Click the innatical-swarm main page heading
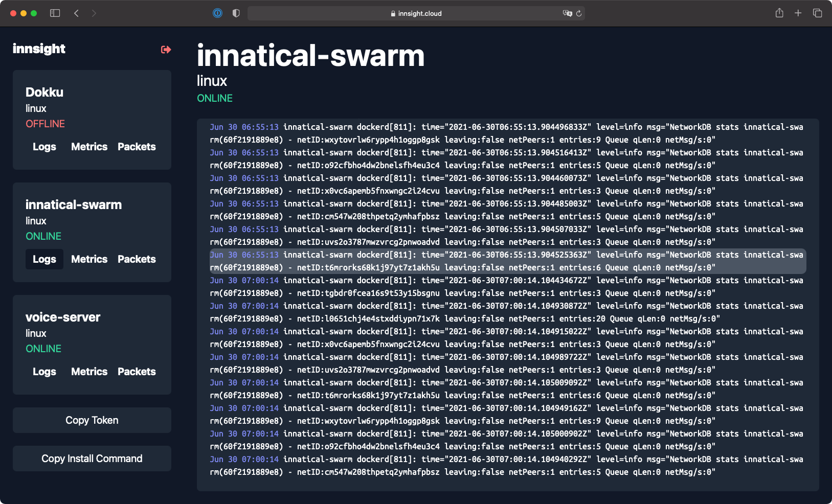 tap(311, 55)
